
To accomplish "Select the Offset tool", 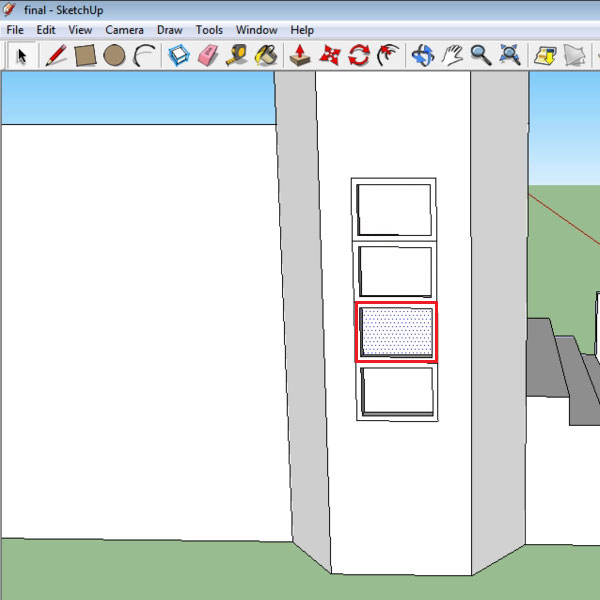I will pyautogui.click(x=388, y=55).
